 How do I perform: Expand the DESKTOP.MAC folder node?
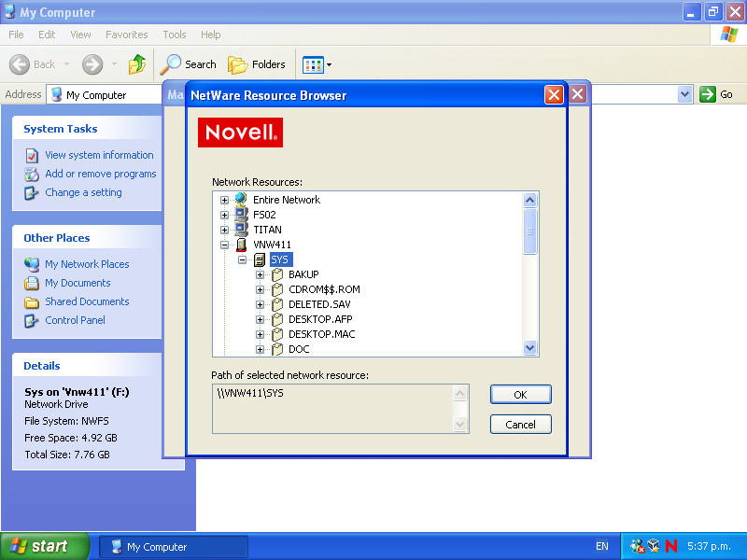[x=260, y=334]
